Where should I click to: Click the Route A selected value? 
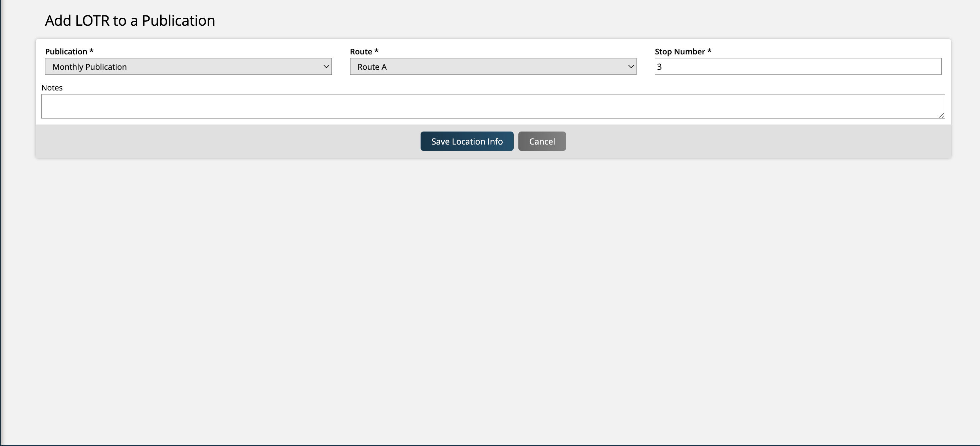click(372, 67)
